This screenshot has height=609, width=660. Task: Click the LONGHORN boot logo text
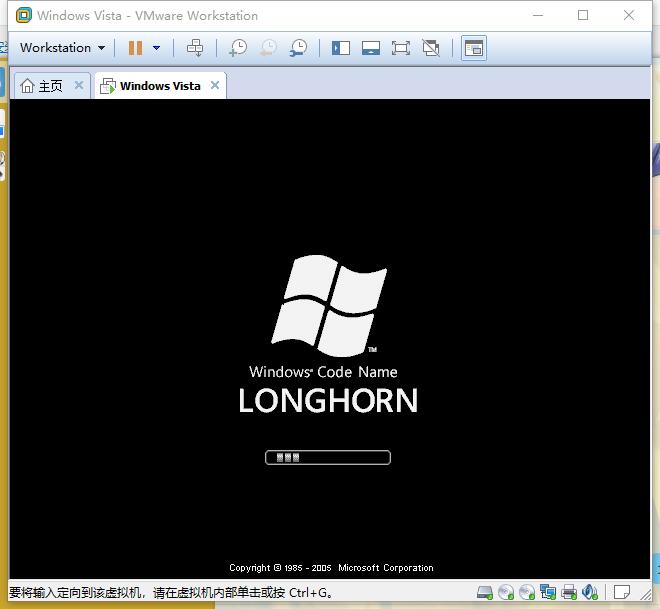click(x=328, y=400)
